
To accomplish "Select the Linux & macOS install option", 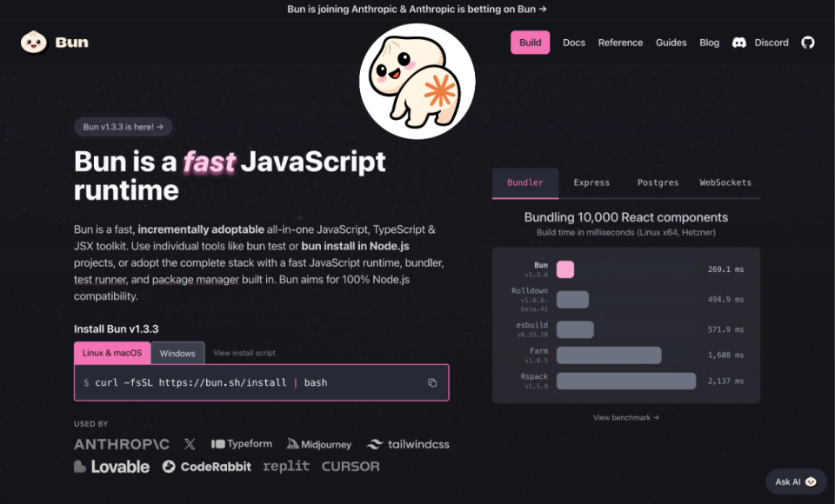I will (112, 353).
